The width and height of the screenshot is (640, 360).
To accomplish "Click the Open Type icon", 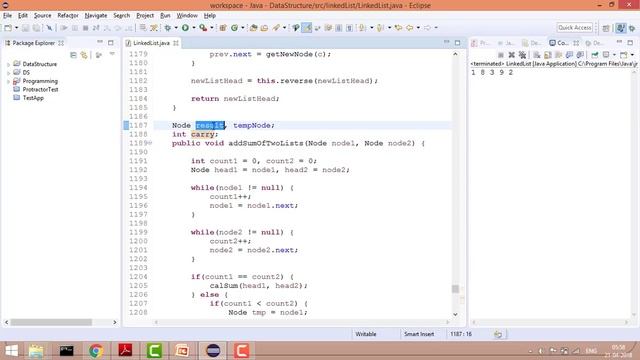I will tap(253, 28).
